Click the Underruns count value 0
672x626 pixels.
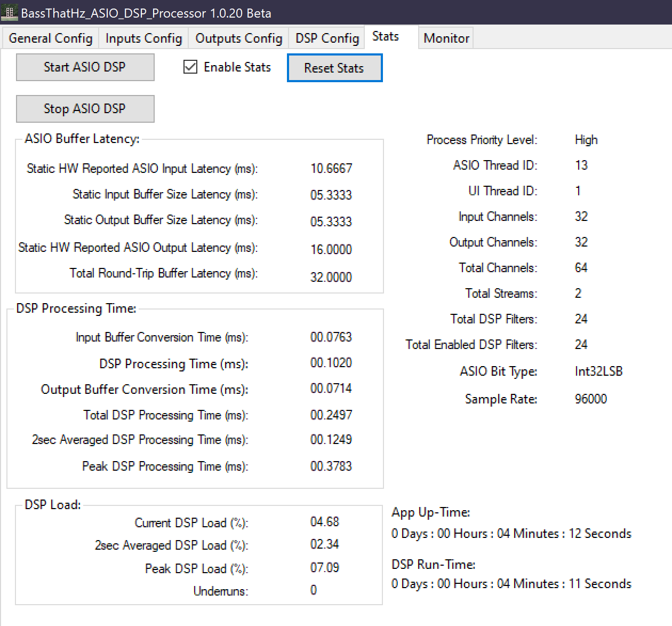click(x=314, y=590)
